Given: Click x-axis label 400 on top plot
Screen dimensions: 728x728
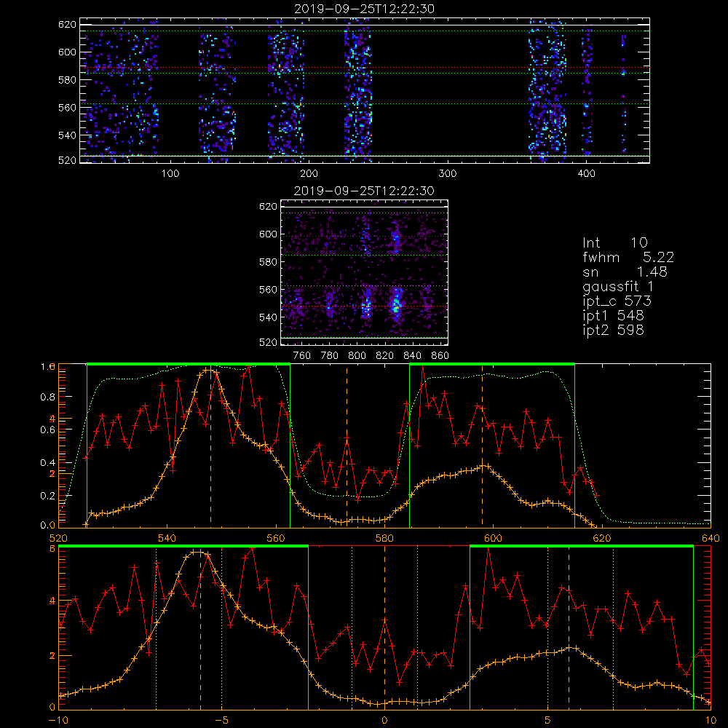Looking at the screenshot, I should click(x=586, y=174).
